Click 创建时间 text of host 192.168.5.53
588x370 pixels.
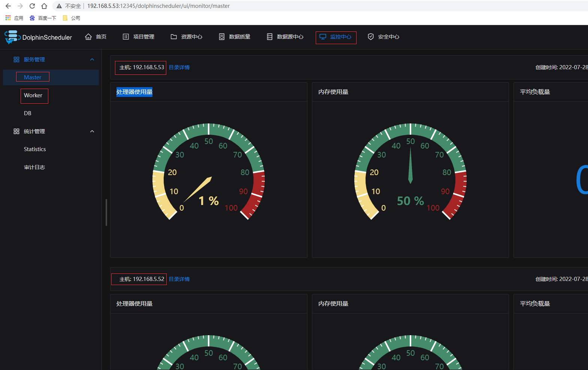click(561, 67)
